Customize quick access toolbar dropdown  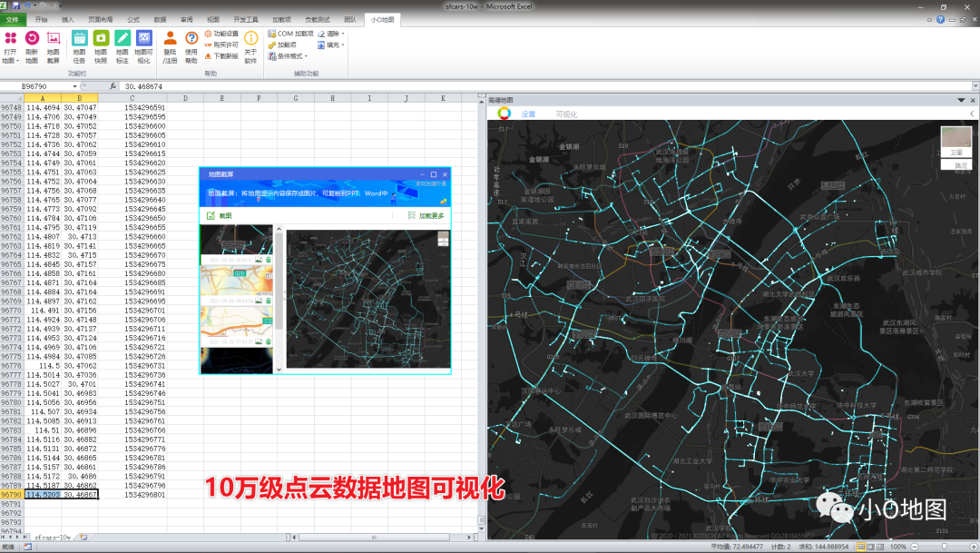pos(61,5)
